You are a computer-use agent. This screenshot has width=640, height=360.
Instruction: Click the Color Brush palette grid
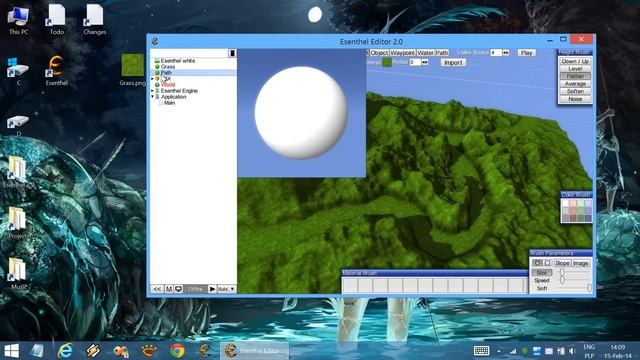tap(576, 211)
